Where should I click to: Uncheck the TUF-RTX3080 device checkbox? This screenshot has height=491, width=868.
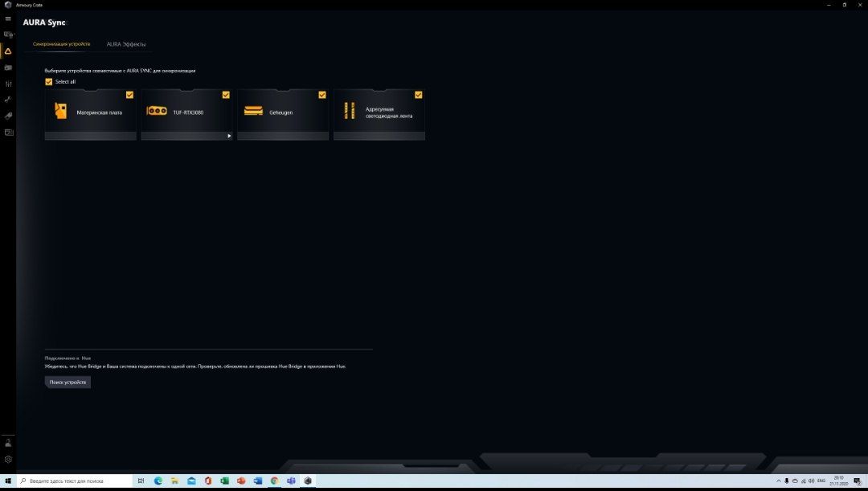pyautogui.click(x=226, y=95)
